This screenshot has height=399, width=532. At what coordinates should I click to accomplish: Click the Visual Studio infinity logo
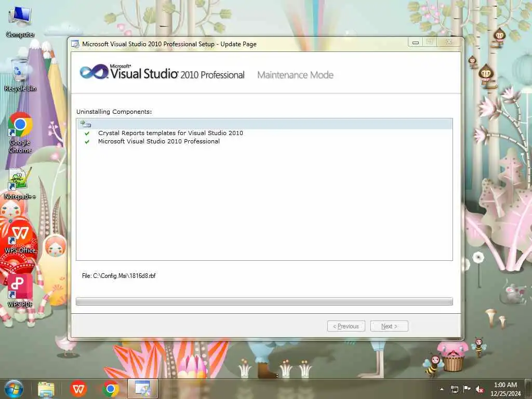point(94,72)
